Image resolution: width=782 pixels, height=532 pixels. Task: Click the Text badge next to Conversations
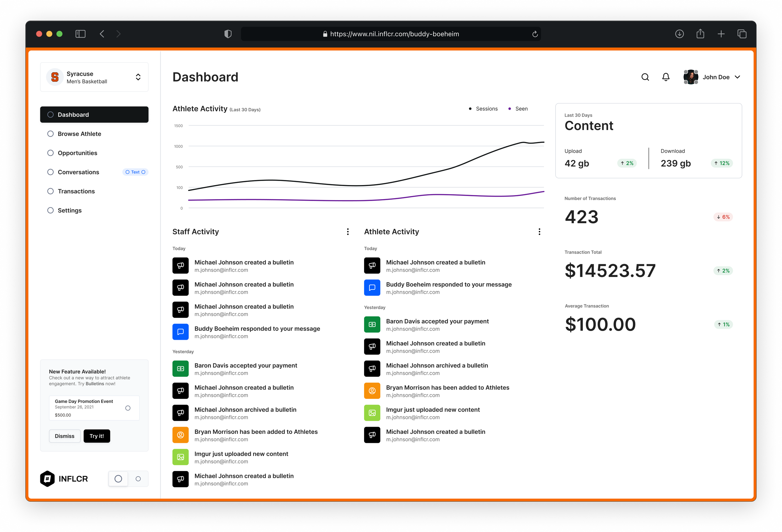coord(135,172)
